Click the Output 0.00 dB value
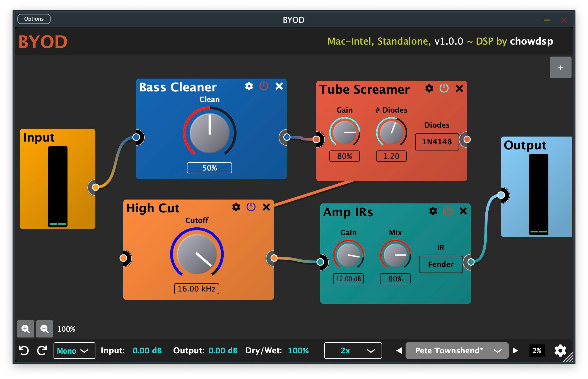The image size is (588, 379). pyautogui.click(x=223, y=351)
